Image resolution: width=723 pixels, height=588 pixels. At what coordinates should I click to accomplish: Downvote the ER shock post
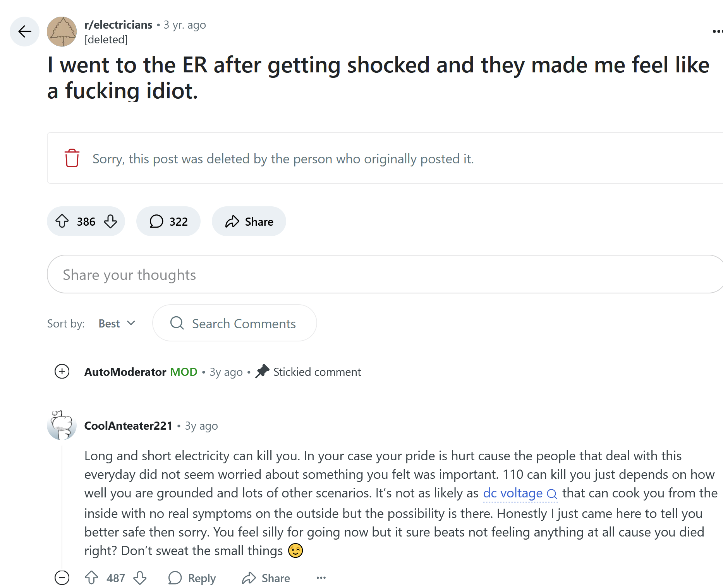point(110,221)
